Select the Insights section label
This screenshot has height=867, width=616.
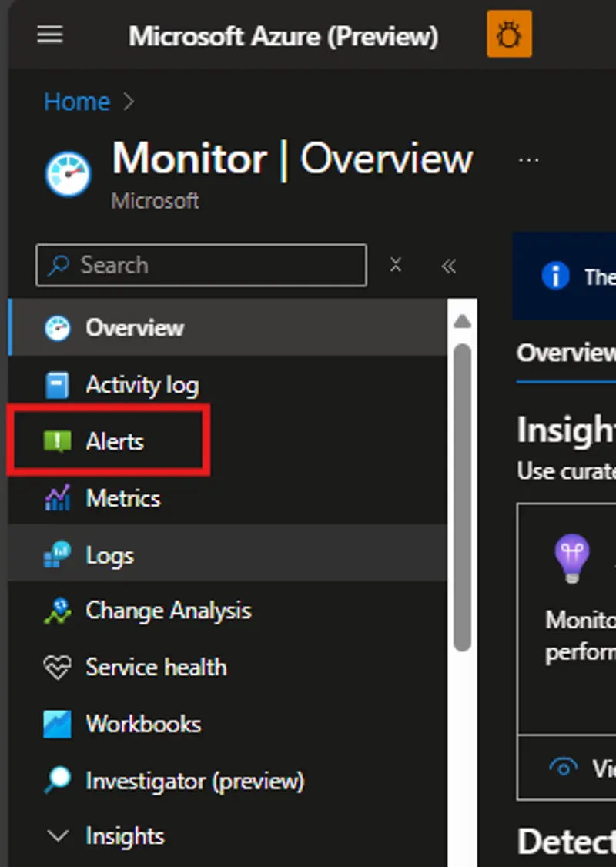pyautogui.click(x=125, y=836)
